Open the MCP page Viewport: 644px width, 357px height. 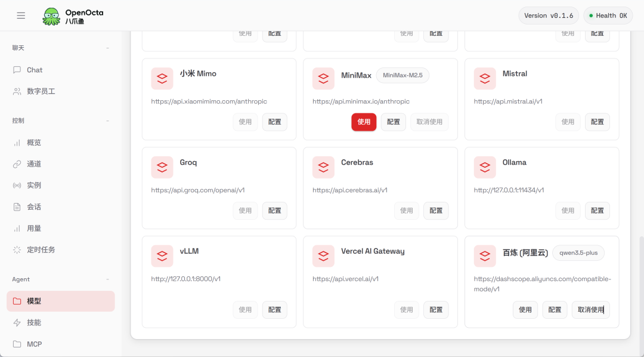coord(61,344)
